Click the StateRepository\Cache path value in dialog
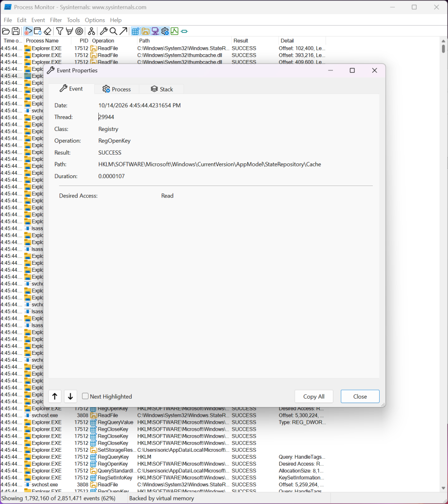Image resolution: width=448 pixels, height=504 pixels. click(209, 164)
